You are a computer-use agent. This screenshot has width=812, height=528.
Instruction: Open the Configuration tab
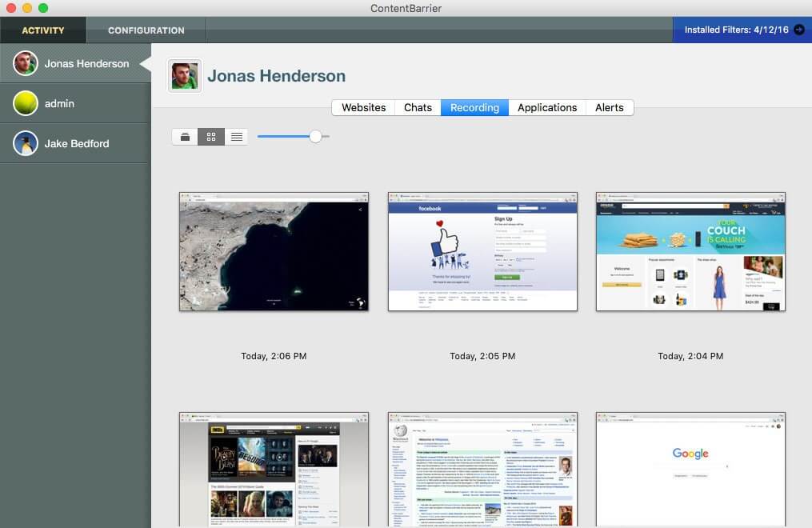click(146, 30)
